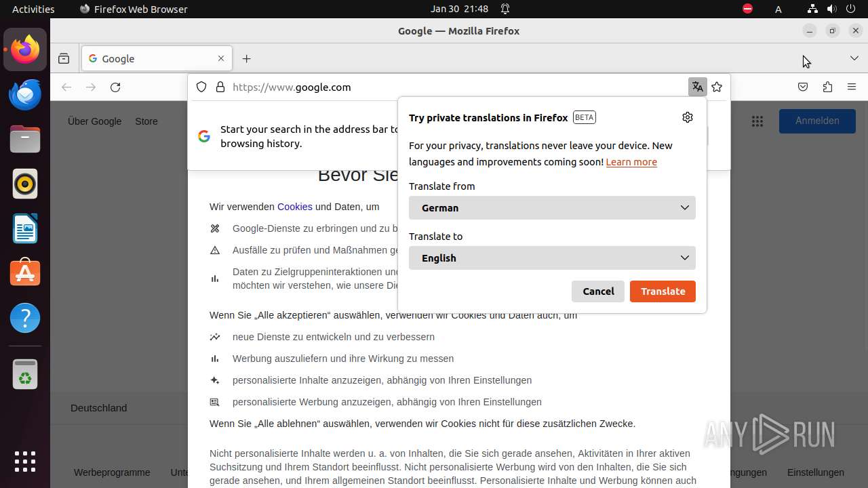868x488 pixels.
Task: Expand the Translate from German dropdown
Action: 552,208
